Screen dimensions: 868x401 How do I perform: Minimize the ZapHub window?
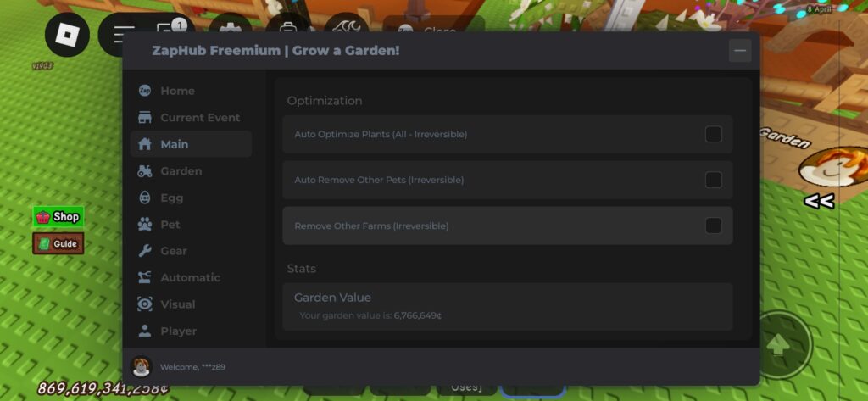[740, 51]
